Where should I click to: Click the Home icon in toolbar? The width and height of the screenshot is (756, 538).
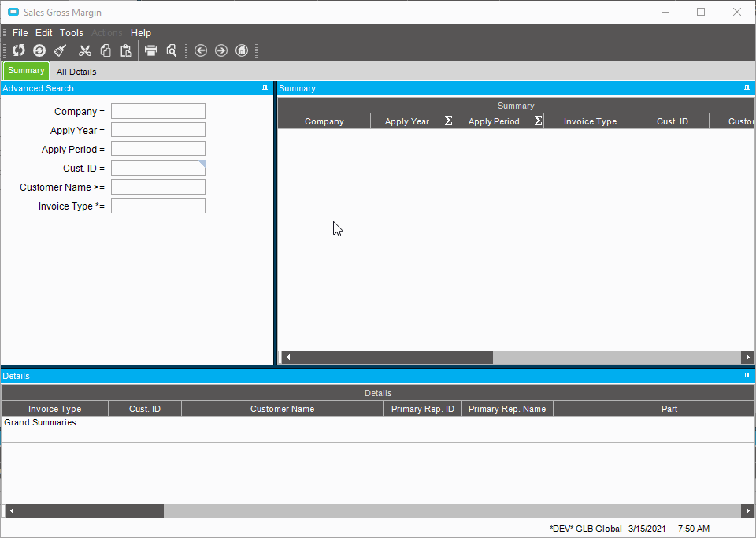point(242,50)
